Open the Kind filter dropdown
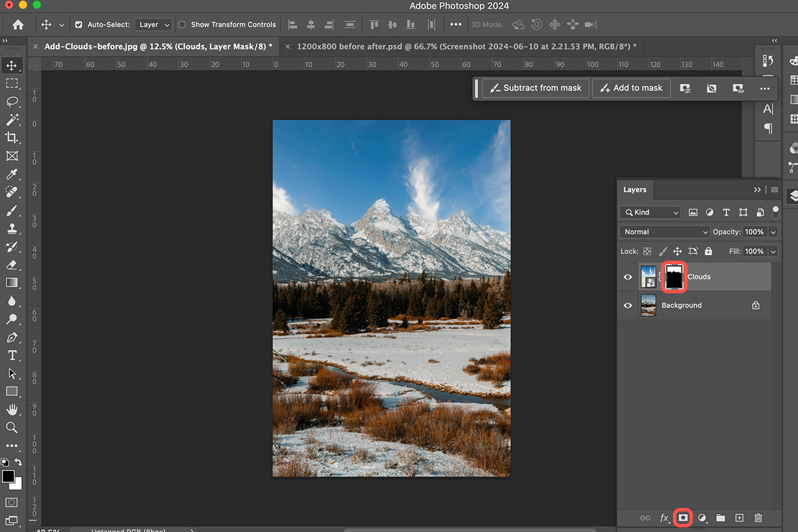The image size is (798, 532). pyautogui.click(x=650, y=212)
